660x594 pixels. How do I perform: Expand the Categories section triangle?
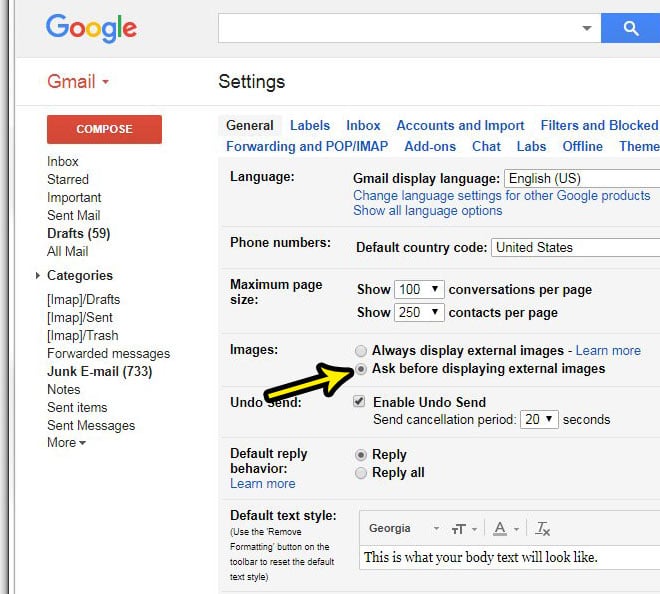(37, 276)
